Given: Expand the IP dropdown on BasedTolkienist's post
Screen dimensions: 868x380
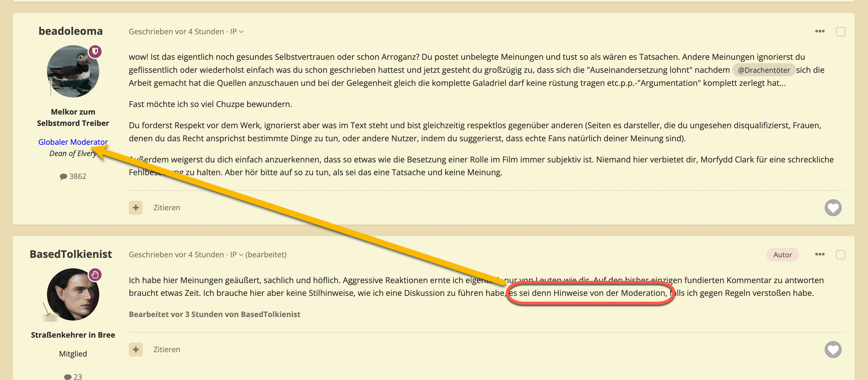Looking at the screenshot, I should [236, 255].
